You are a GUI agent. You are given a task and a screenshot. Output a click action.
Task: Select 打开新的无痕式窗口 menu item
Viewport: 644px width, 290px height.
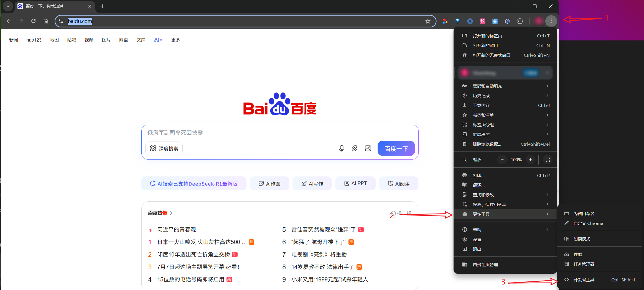505,55
